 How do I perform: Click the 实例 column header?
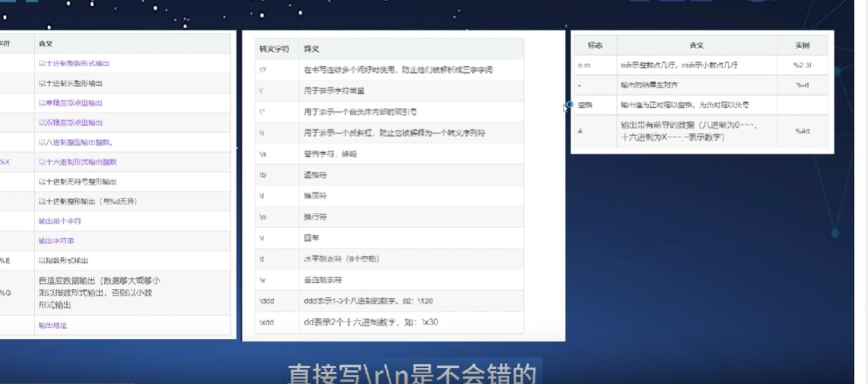click(802, 46)
